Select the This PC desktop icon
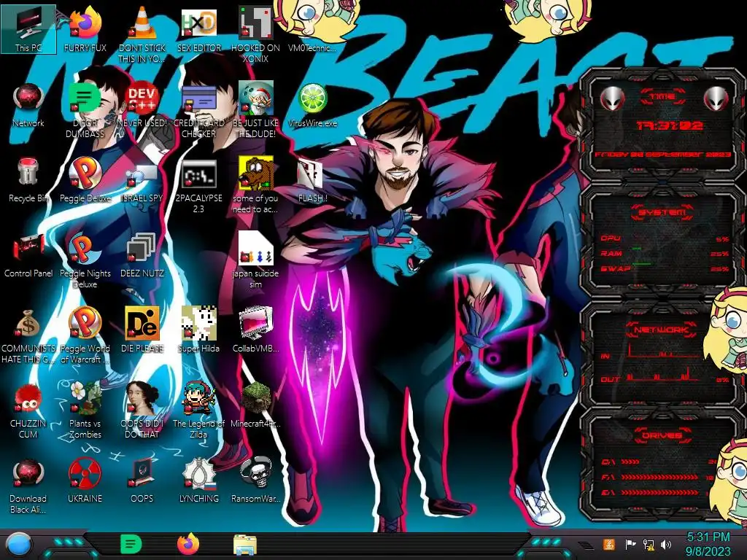 click(x=28, y=28)
